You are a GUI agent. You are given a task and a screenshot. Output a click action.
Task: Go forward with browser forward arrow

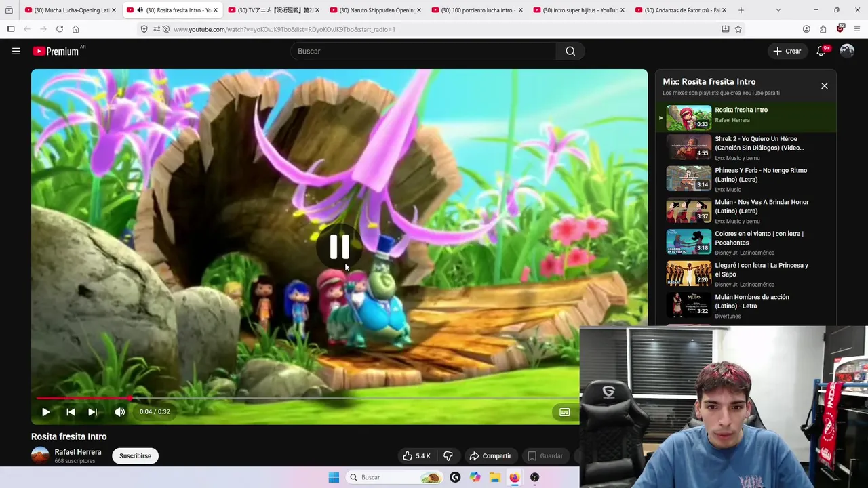(43, 29)
